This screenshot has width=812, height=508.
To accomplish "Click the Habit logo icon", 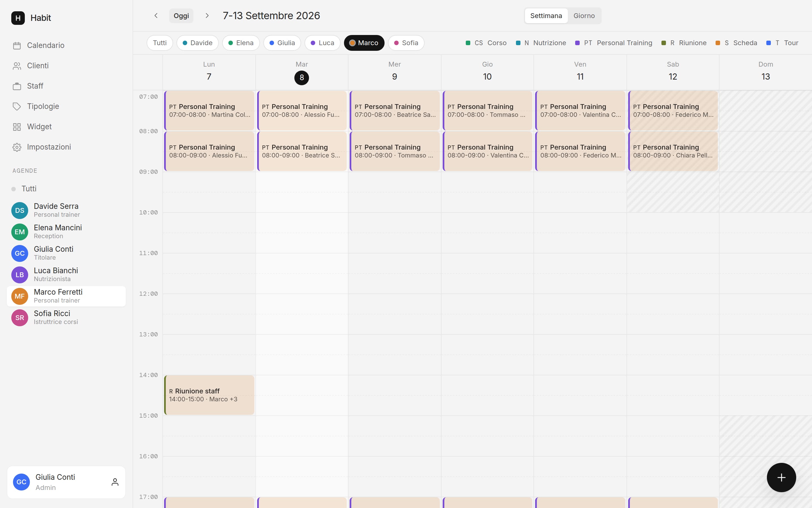I will (18, 18).
